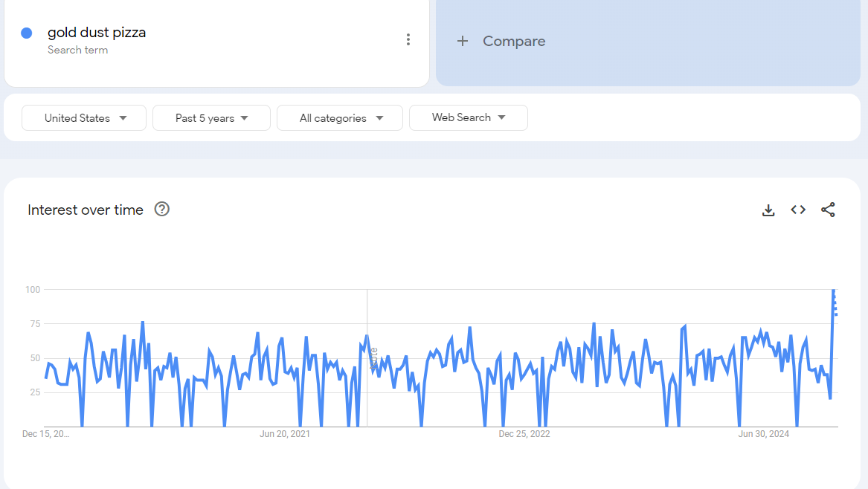Click the Dec 25, 2022 axis label
Viewport: 868px width, 489px height.
coord(524,434)
